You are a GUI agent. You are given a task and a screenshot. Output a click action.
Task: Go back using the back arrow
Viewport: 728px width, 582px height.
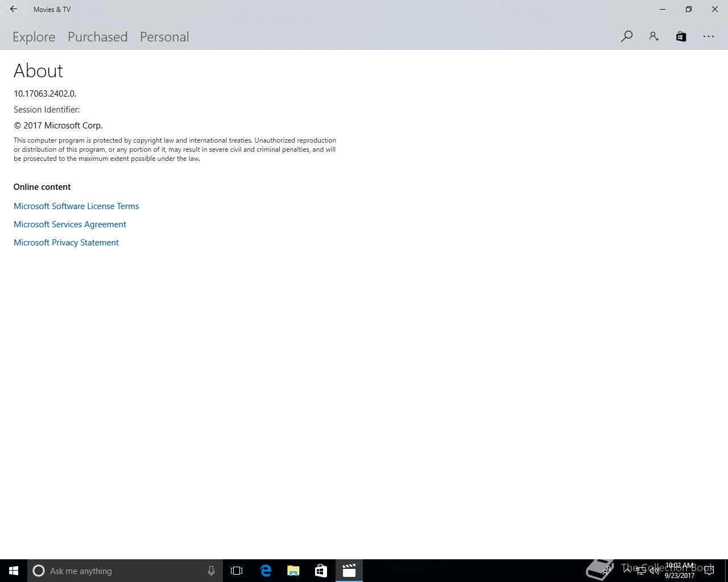click(14, 9)
